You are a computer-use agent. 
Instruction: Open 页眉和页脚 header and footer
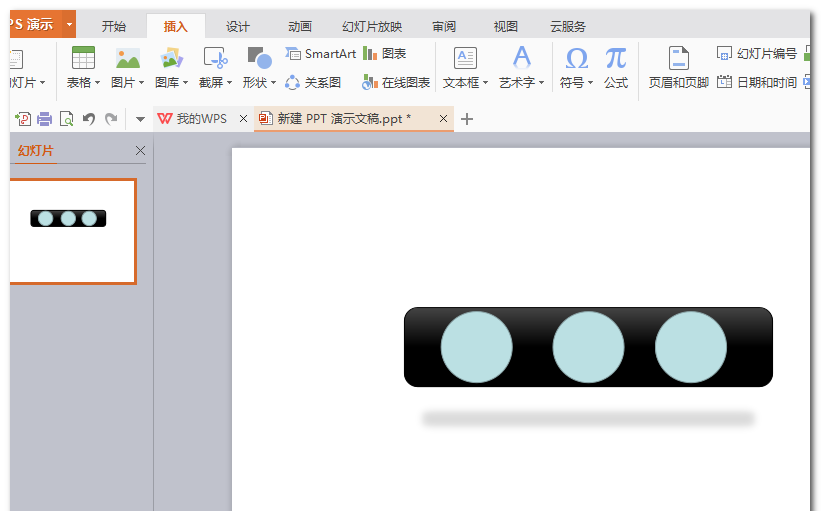(679, 67)
